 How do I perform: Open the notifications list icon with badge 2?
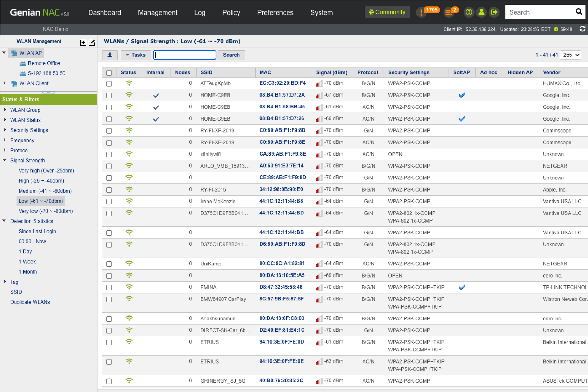[x=449, y=12]
